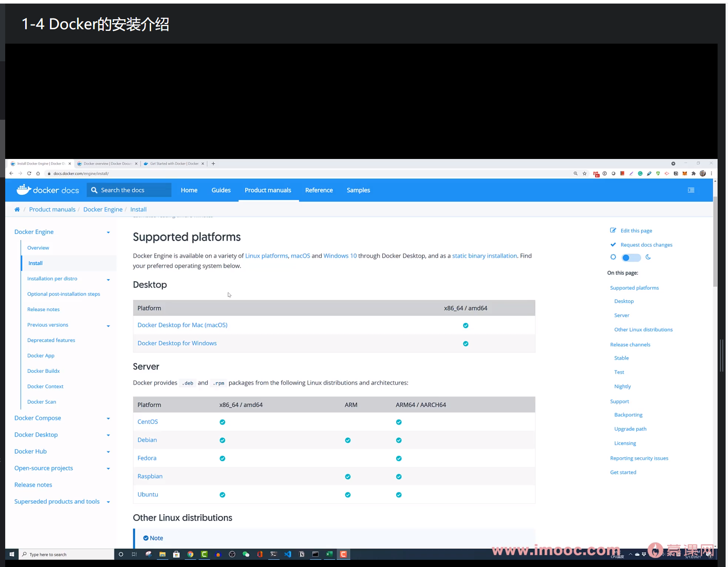Open Windows Task View from taskbar
728x567 pixels.
[x=134, y=554]
